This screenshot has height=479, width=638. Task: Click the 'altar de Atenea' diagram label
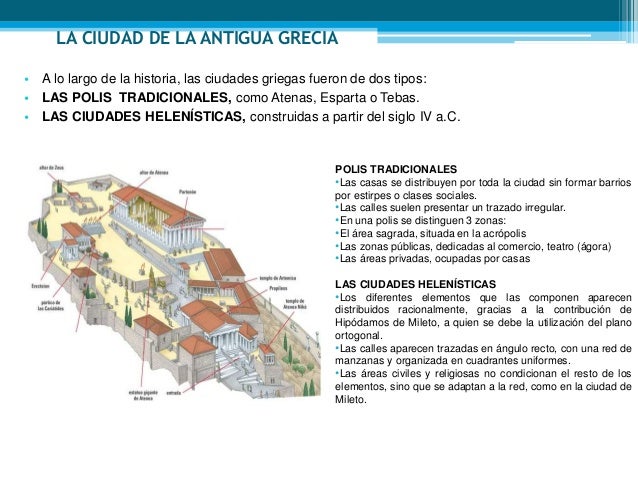tap(154, 173)
